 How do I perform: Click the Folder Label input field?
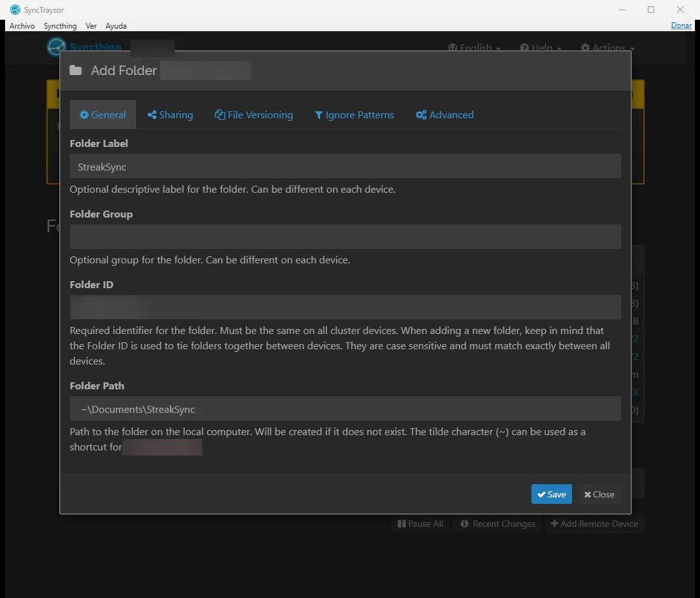point(345,167)
